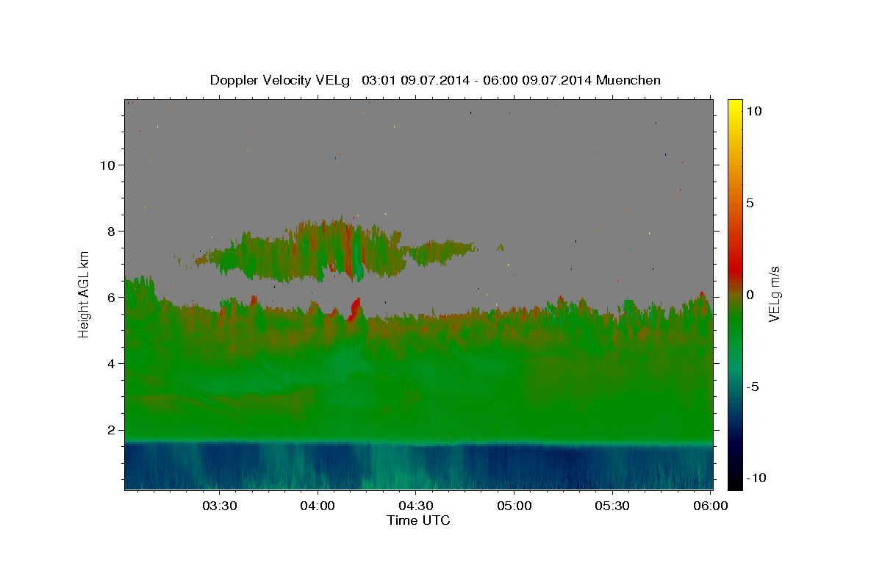Click the colorbar tick label '-5'
The width and height of the screenshot is (882, 588).
click(753, 387)
